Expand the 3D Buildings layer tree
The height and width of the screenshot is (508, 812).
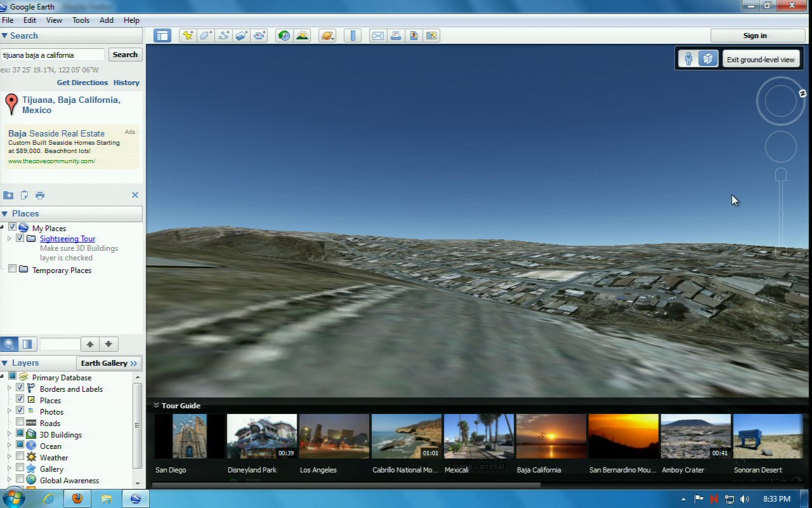coord(10,434)
